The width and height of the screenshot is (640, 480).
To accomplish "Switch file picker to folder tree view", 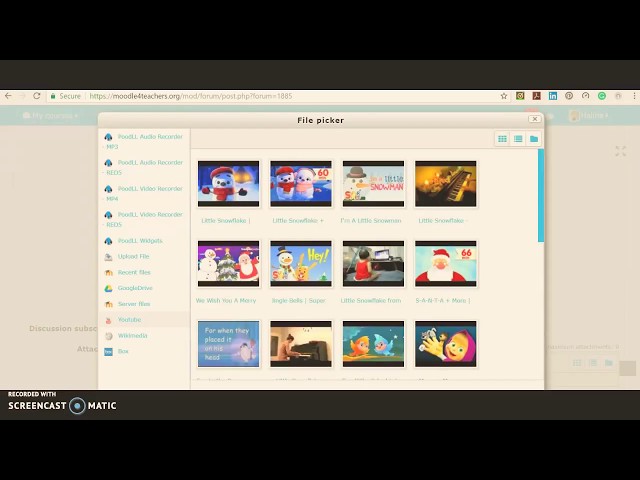I will pyautogui.click(x=533, y=139).
